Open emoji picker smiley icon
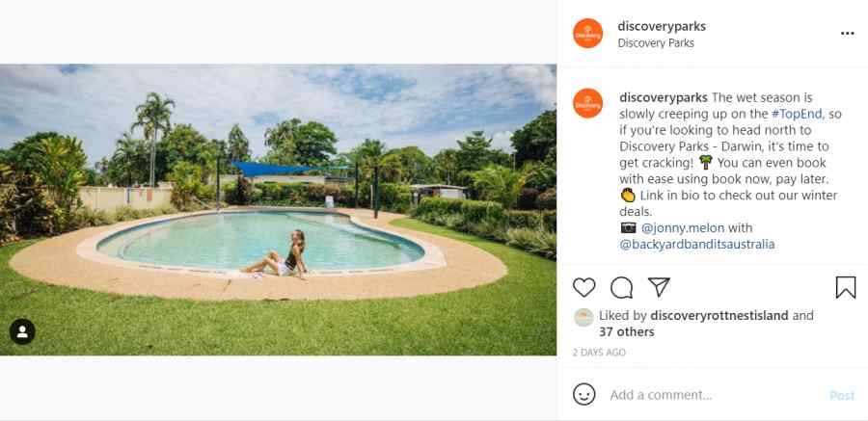Viewport: 868px width, 421px height. coord(584,394)
